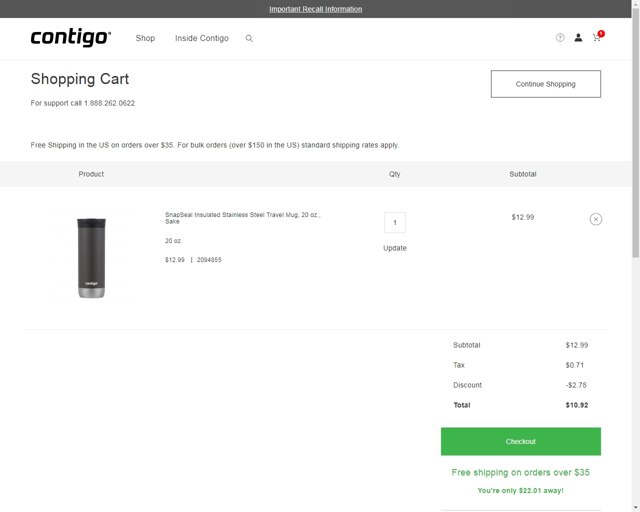The height and width of the screenshot is (512, 640).
Task: Click the Subtotal column header
Action: [522, 174]
